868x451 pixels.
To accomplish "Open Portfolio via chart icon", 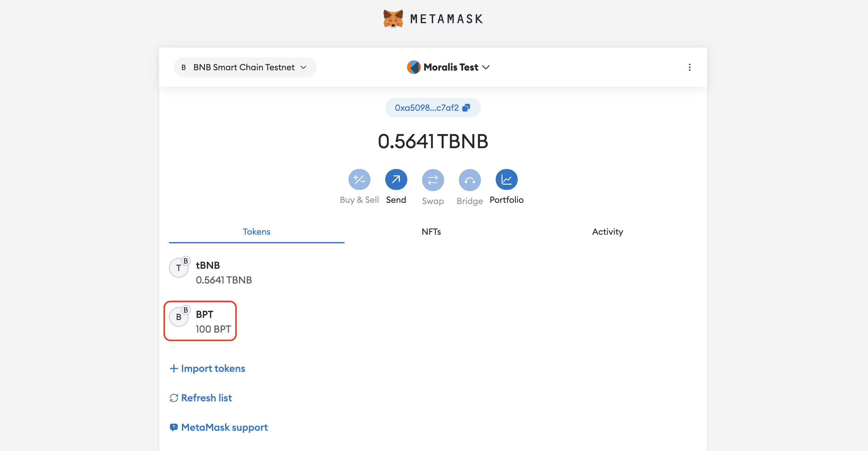I will (x=506, y=179).
